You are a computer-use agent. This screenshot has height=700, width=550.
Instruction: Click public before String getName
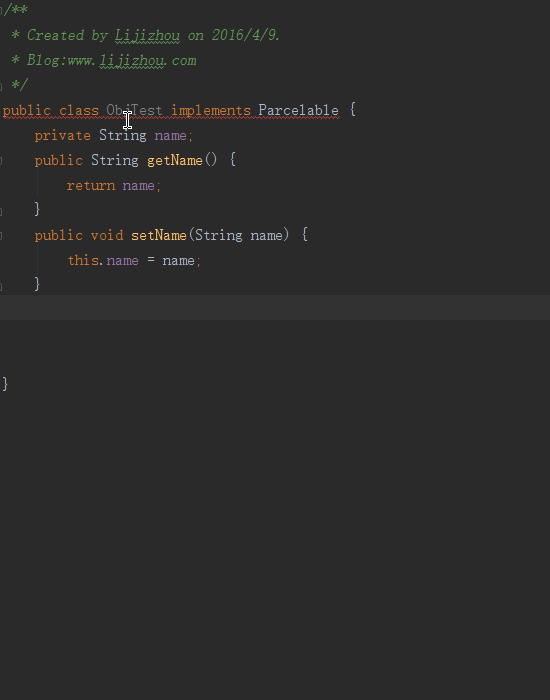click(58, 160)
